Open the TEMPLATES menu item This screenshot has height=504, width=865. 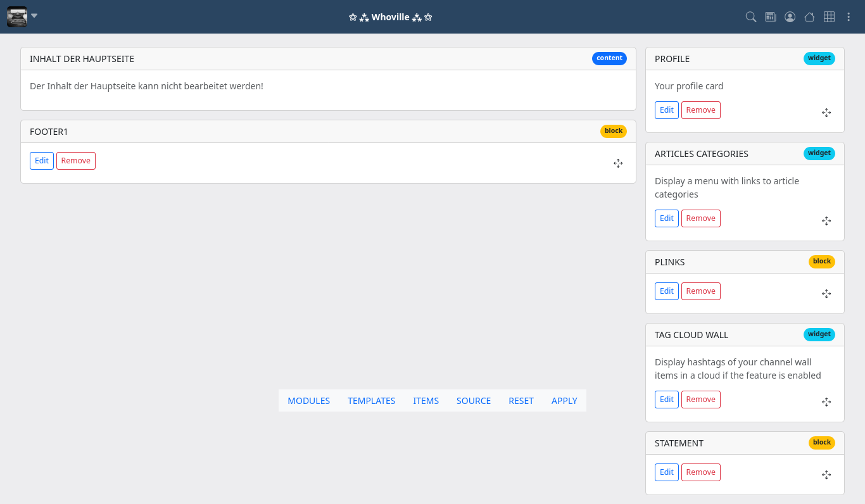[371, 401]
